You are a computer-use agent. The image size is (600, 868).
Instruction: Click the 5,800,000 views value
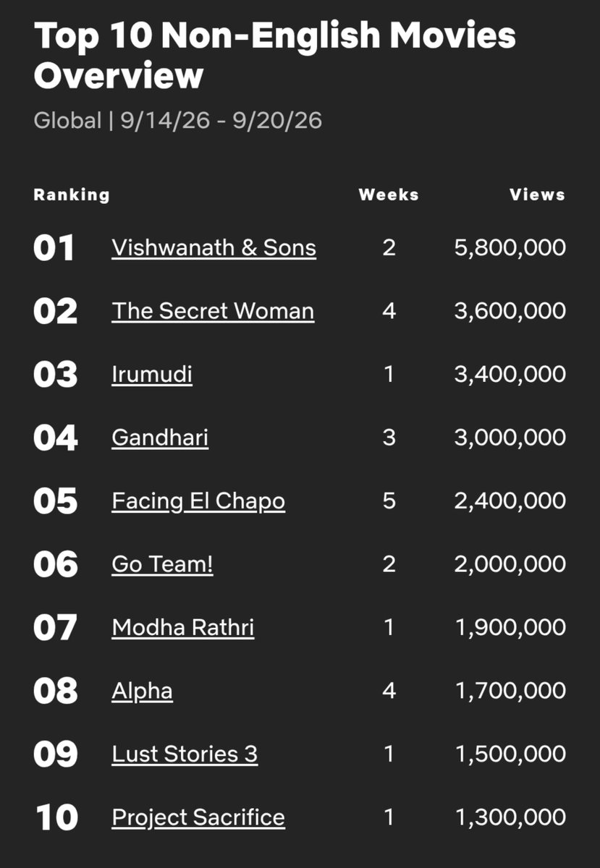click(510, 248)
